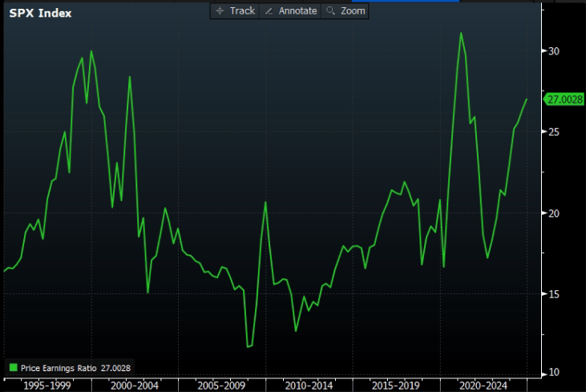Select the SPX Index chart title
586x392 pixels.
[40, 14]
